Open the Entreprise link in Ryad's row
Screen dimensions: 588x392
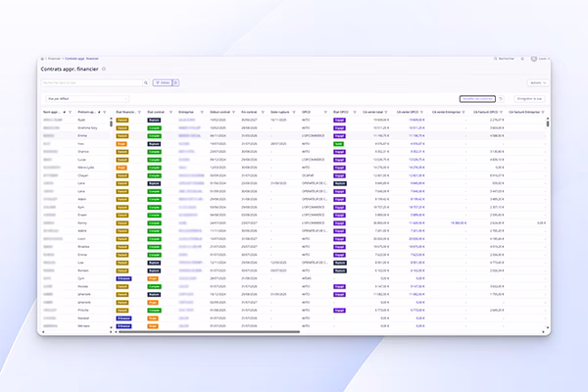click(x=187, y=120)
